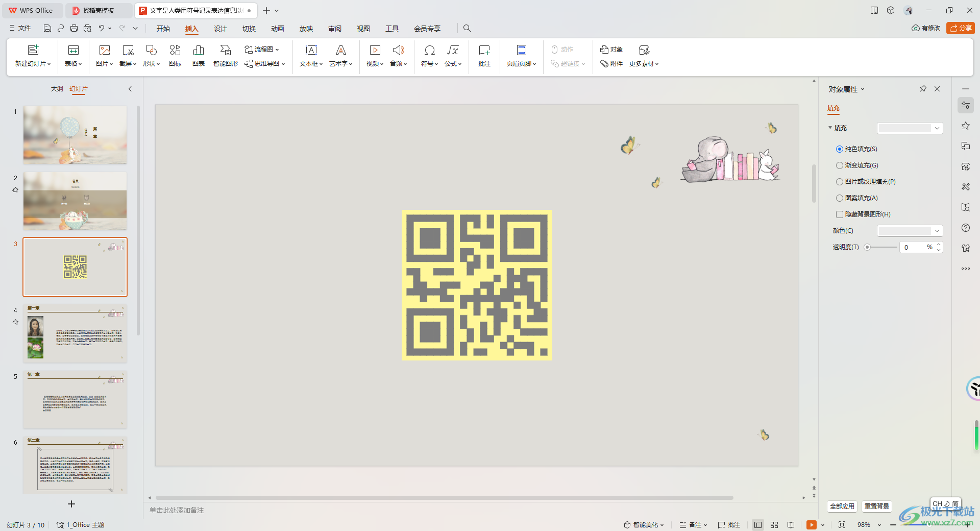Open the 找稻壳模板 tab

pyautogui.click(x=99, y=10)
